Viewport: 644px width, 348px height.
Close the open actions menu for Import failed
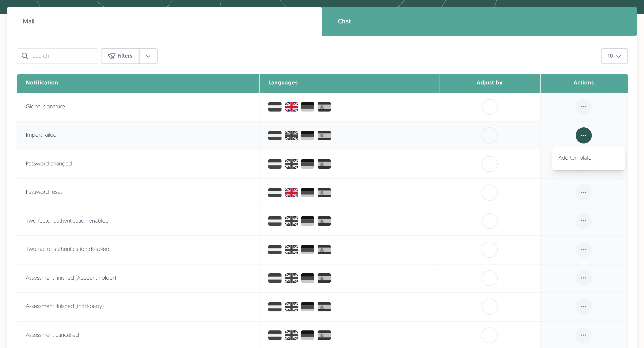tap(584, 135)
